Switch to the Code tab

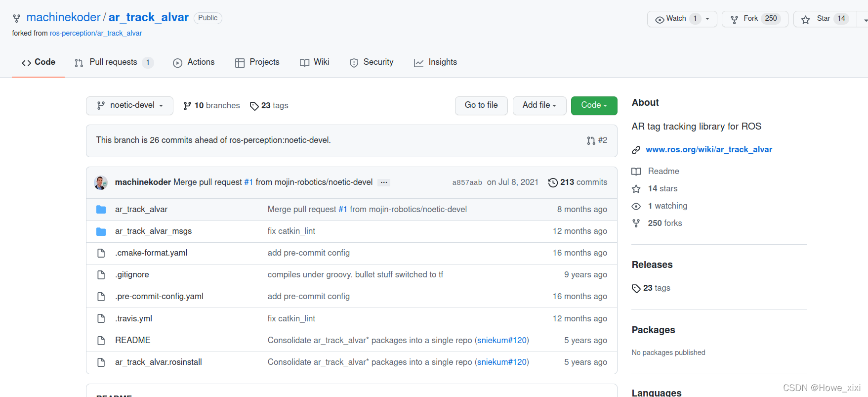point(39,62)
